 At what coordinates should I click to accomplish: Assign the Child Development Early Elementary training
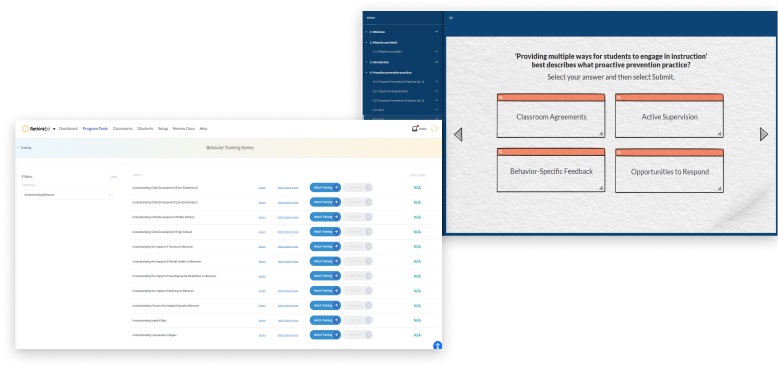(x=262, y=188)
